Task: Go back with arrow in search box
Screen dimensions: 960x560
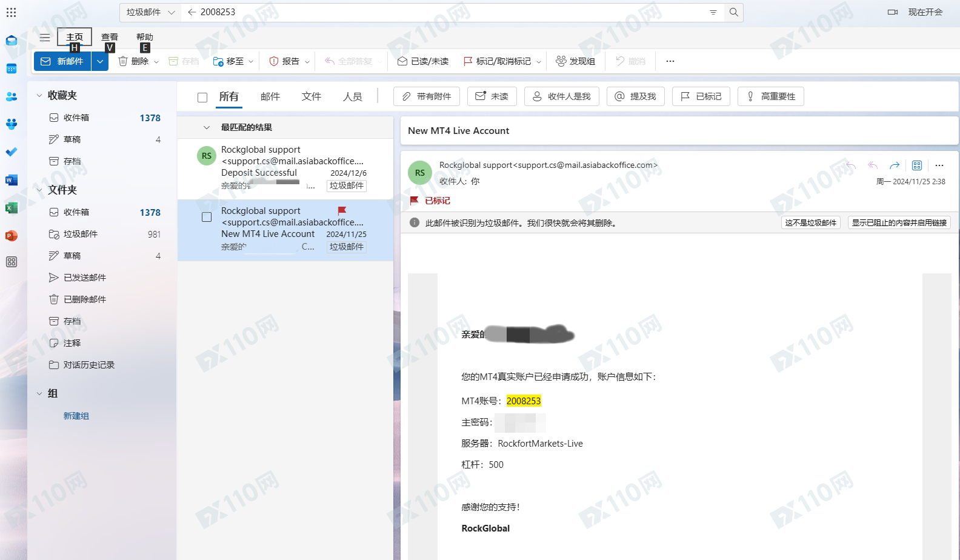Action: [192, 12]
